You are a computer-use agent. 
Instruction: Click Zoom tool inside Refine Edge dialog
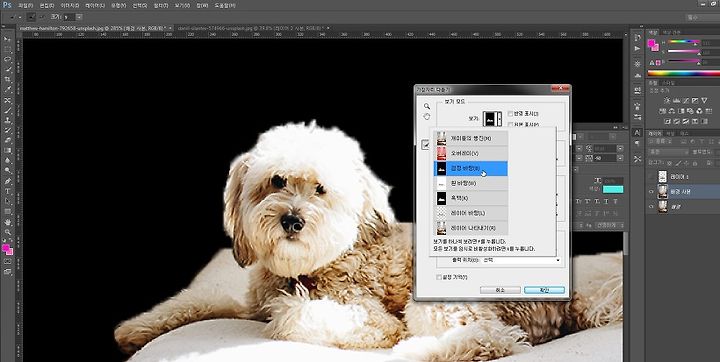point(427,106)
